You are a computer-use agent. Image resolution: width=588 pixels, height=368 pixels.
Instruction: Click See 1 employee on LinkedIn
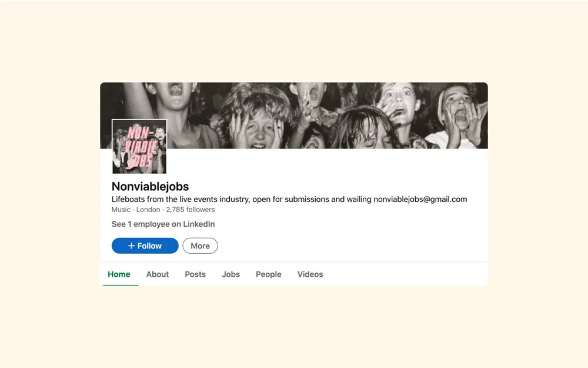(163, 224)
